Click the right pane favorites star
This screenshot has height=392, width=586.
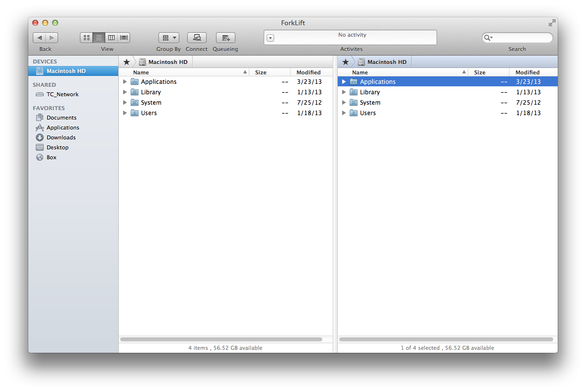346,62
